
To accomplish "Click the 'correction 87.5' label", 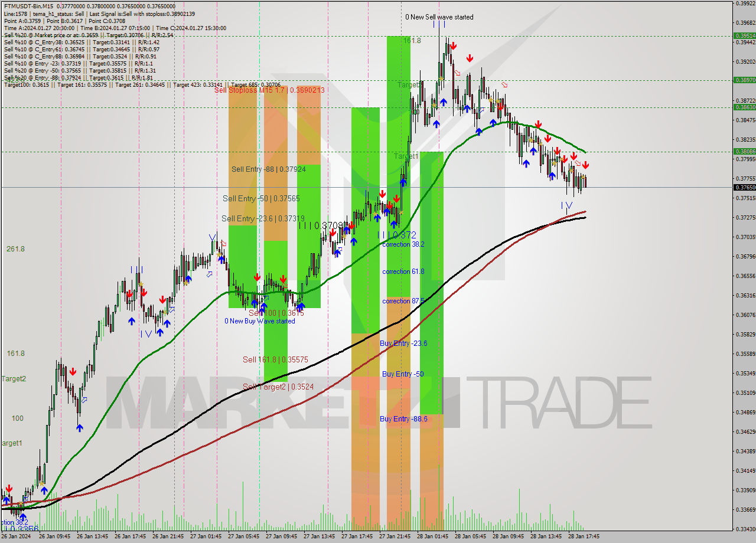I will point(403,301).
